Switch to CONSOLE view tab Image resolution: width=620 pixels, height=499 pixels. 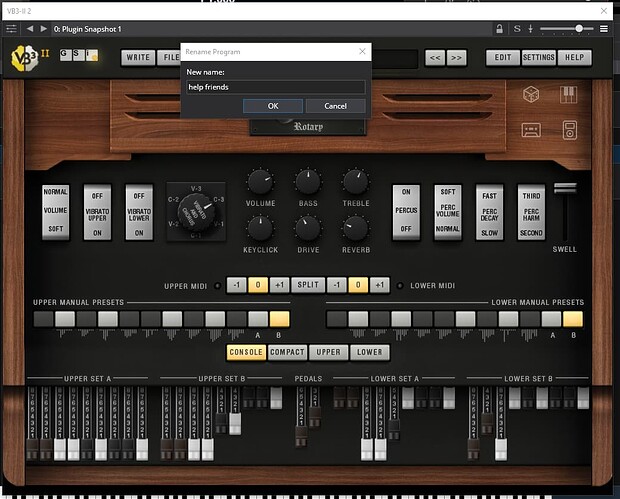pyautogui.click(x=246, y=352)
